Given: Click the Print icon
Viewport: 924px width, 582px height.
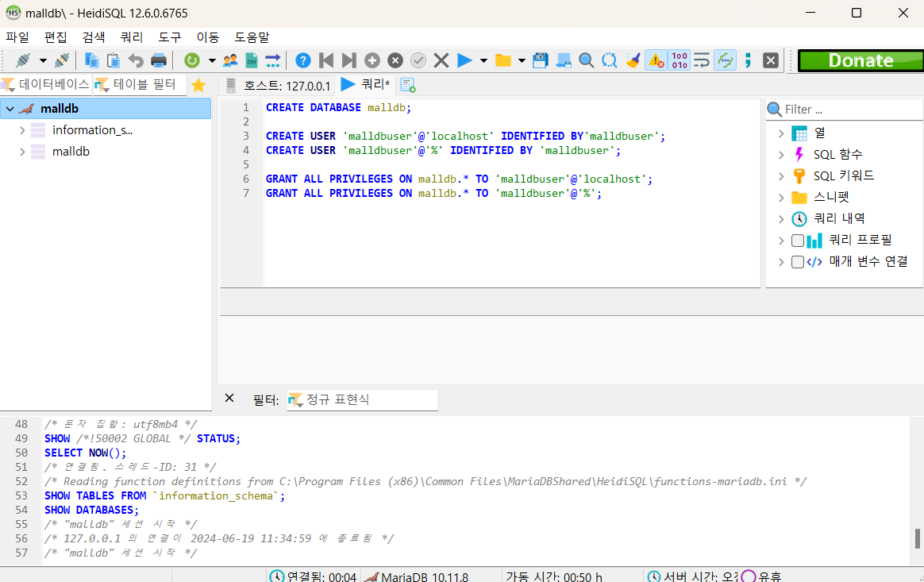Looking at the screenshot, I should pos(159,60).
